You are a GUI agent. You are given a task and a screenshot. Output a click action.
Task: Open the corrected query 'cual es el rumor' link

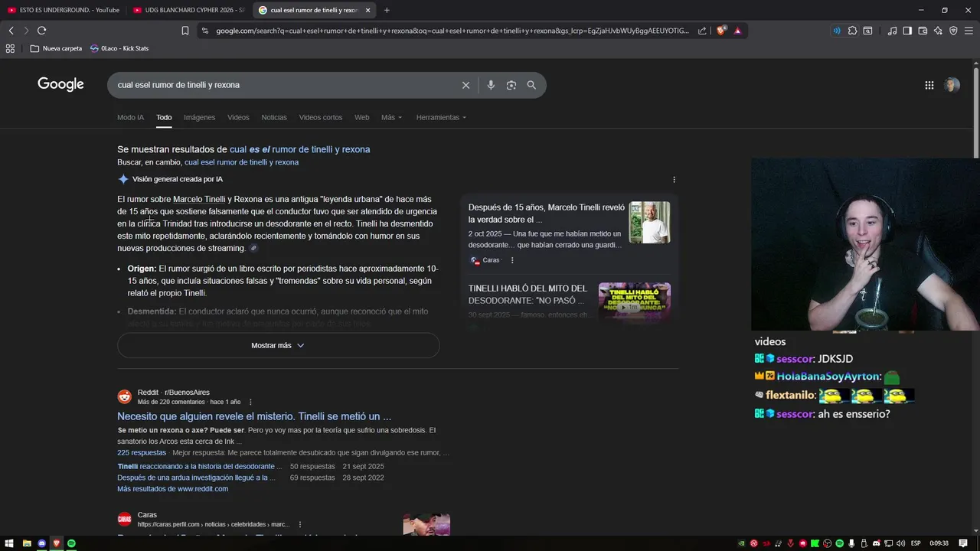click(299, 149)
